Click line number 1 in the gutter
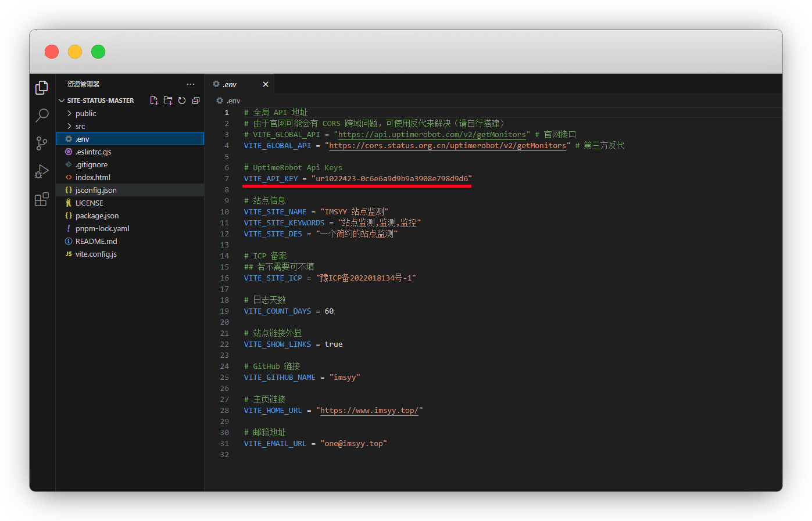 227,113
